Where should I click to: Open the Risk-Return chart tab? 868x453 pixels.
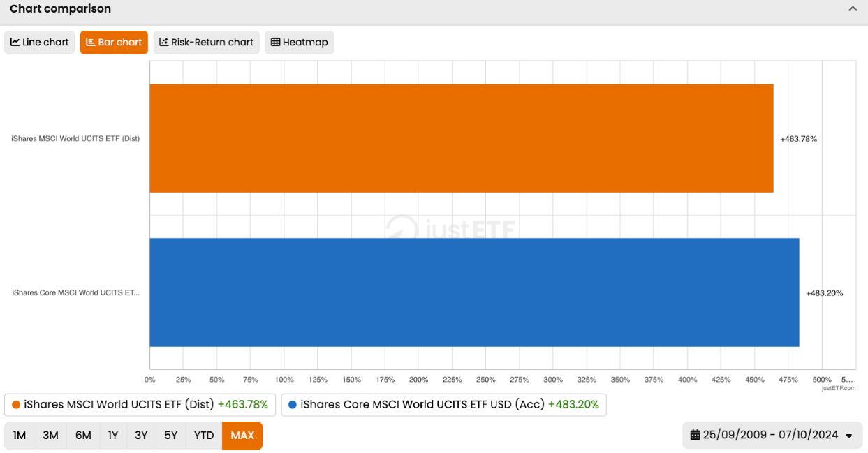pyautogui.click(x=207, y=42)
